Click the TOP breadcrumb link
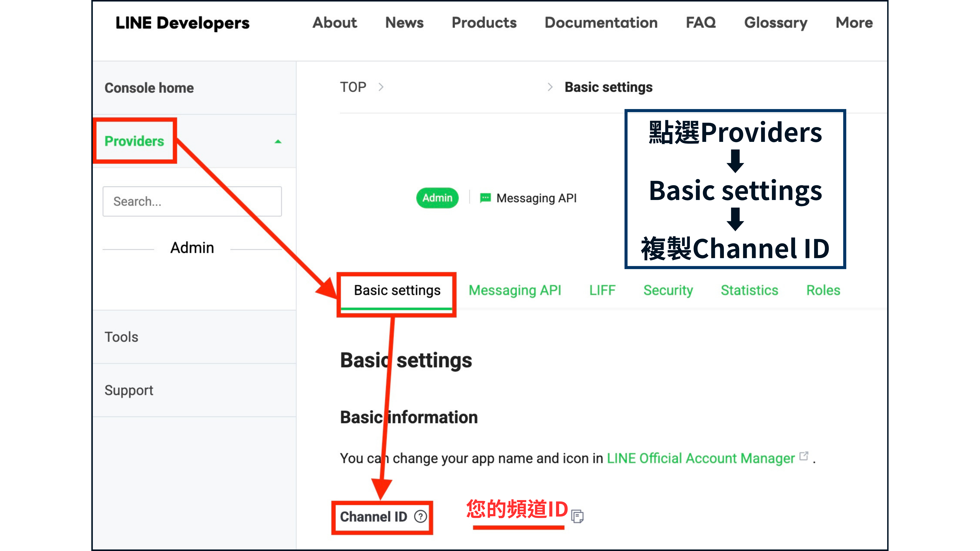Screen dimensions: 980x551 tap(353, 87)
